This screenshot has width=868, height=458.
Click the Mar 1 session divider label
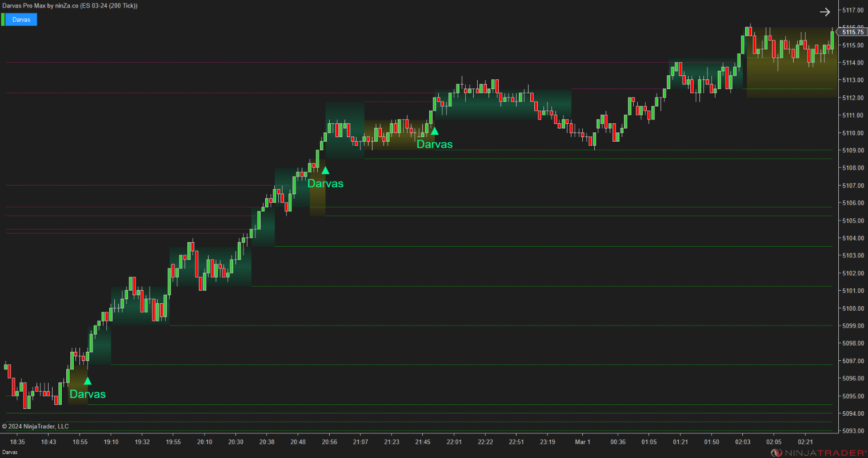click(582, 441)
